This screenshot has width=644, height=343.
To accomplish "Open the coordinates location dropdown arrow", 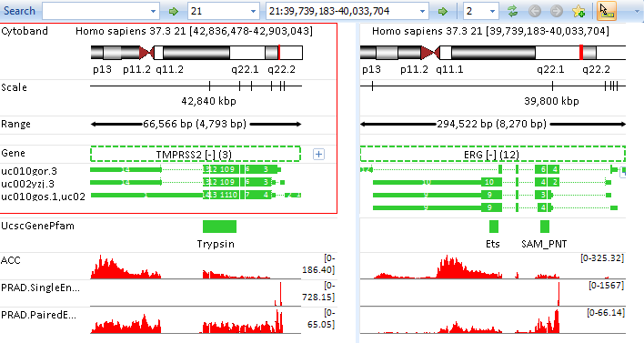I will point(422,11).
